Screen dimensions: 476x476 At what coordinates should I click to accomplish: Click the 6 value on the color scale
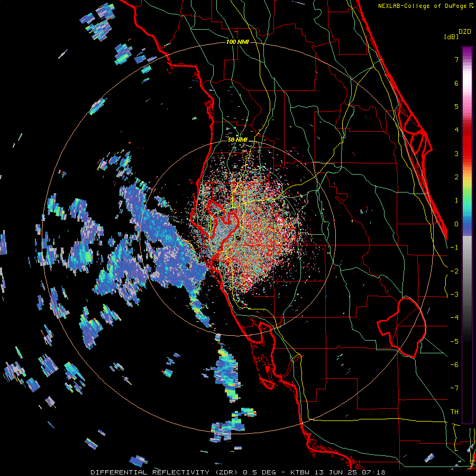[x=456, y=83]
